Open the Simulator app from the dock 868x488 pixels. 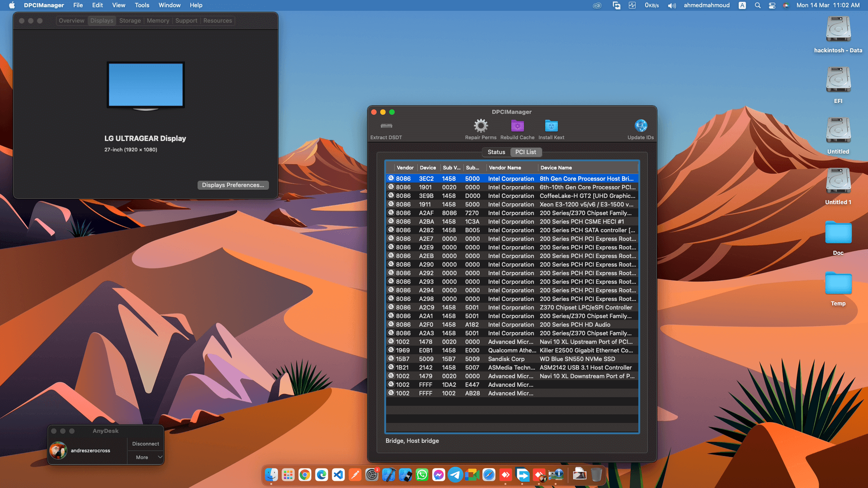(x=406, y=474)
